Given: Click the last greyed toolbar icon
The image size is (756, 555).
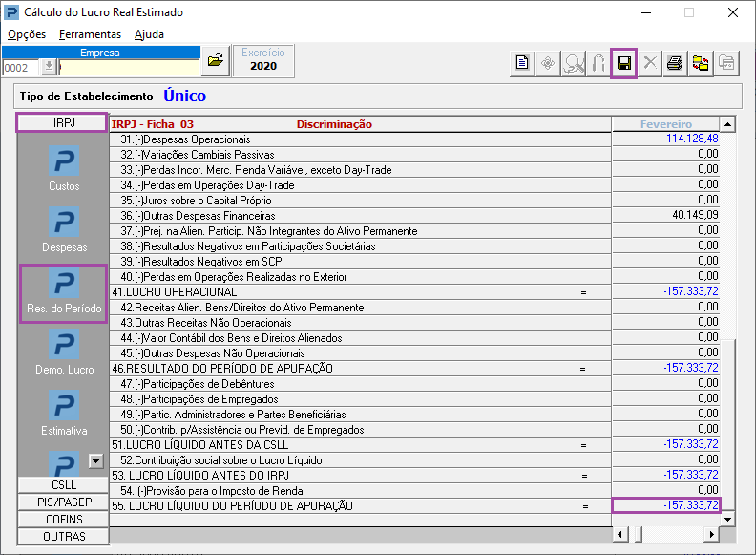Looking at the screenshot, I should [726, 63].
